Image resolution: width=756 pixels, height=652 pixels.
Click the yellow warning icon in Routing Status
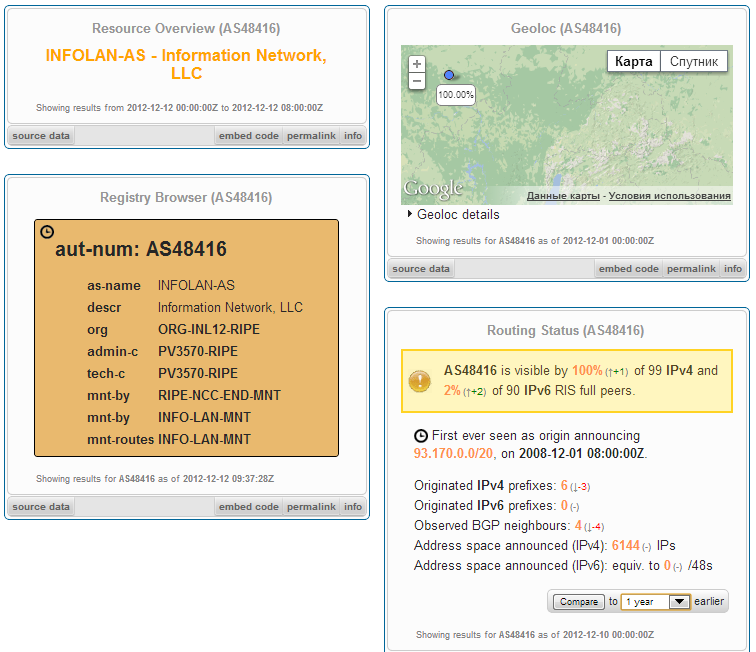click(419, 381)
